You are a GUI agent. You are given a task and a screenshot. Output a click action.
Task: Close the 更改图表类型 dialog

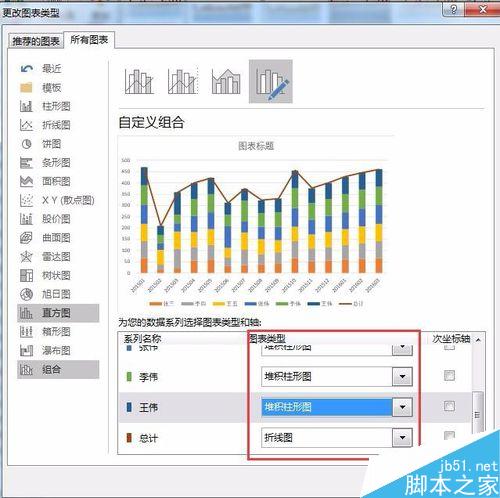[x=483, y=9]
